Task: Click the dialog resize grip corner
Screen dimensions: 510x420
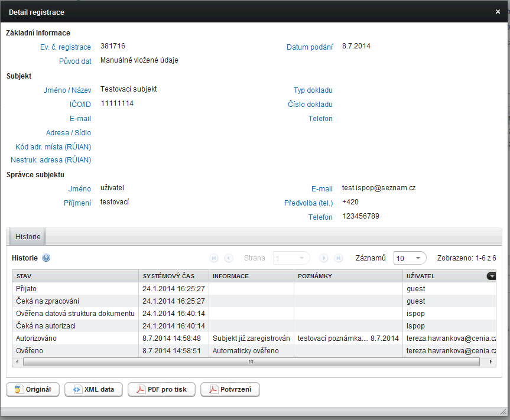Action: [503, 412]
